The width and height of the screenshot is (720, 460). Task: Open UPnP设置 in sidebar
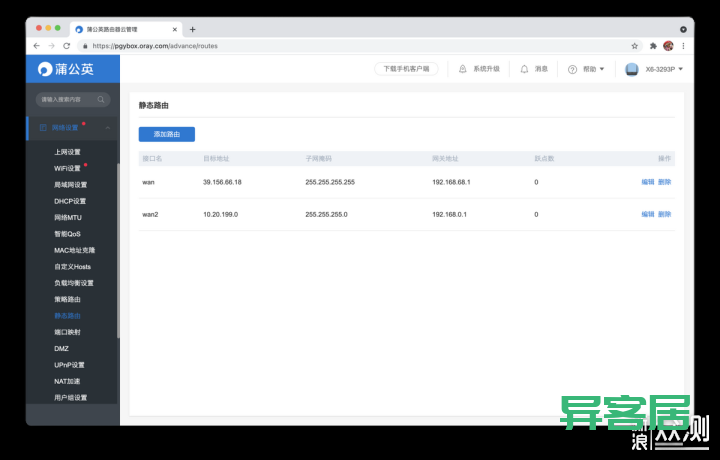[69, 365]
